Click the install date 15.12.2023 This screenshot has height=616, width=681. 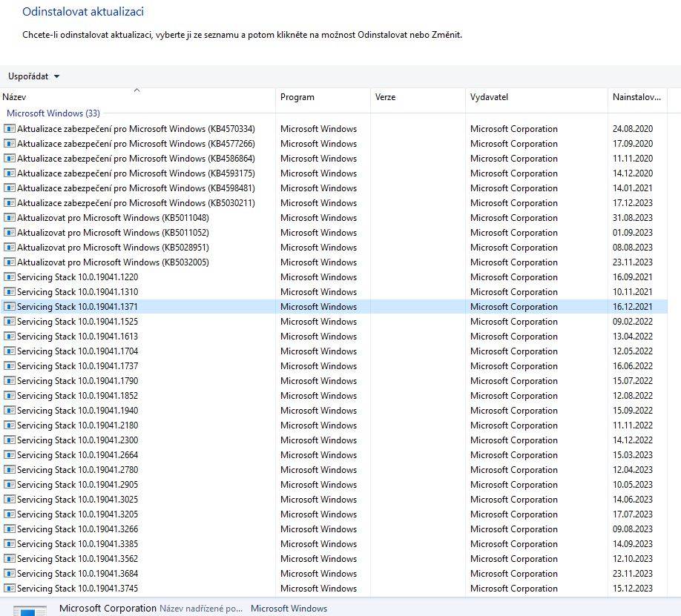(632, 589)
